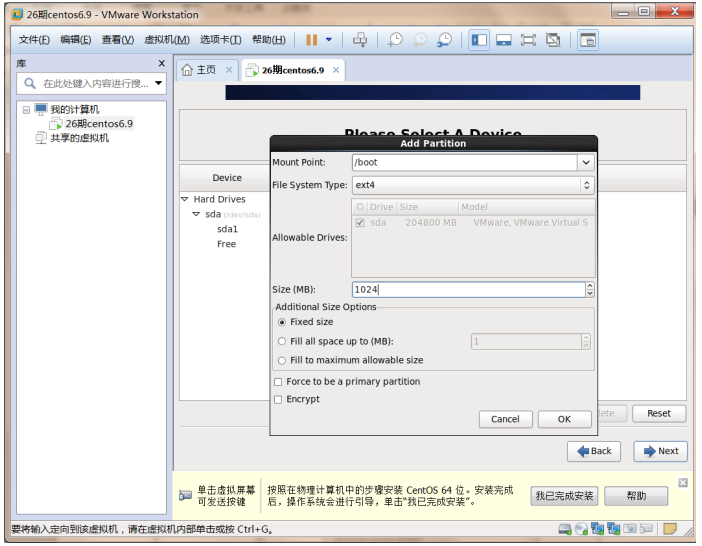
Task: Open the power options dropdown arrow beside pause
Action: [329, 40]
